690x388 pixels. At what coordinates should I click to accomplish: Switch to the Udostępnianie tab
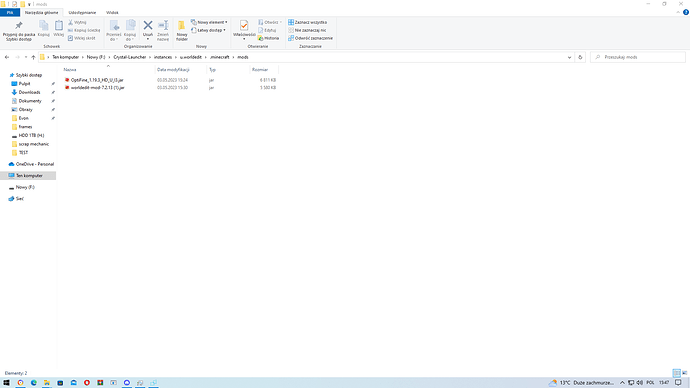click(x=82, y=13)
